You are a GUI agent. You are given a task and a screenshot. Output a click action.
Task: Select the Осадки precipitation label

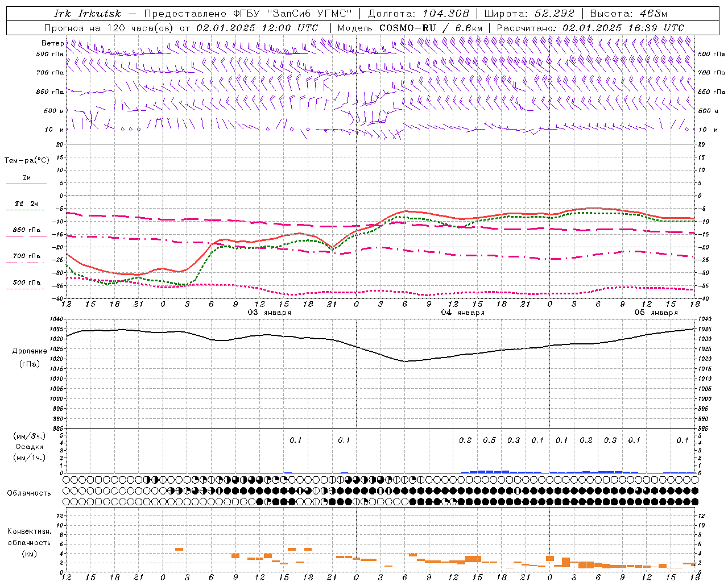pyautogui.click(x=28, y=447)
